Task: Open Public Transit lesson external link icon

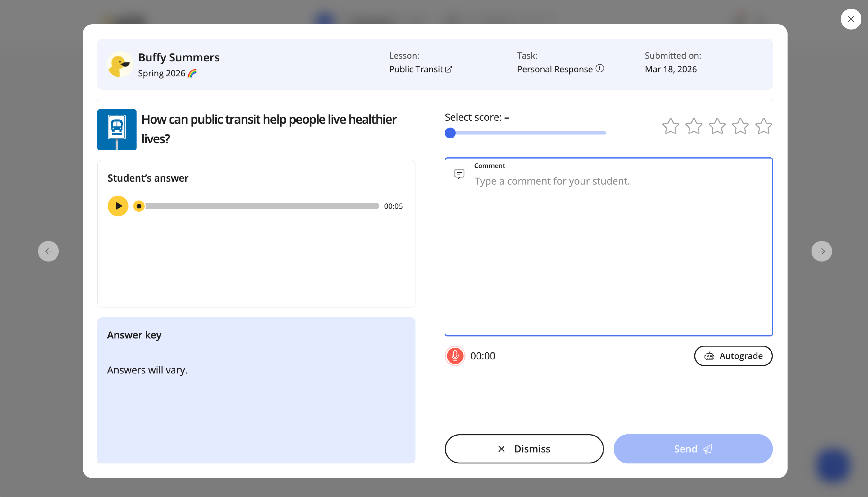Action: 448,69
